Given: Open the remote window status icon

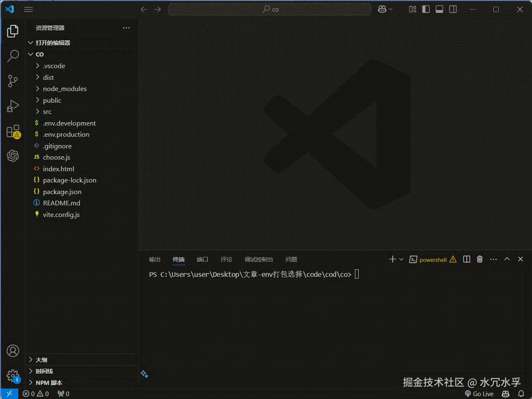Looking at the screenshot, I should pos(9,394).
